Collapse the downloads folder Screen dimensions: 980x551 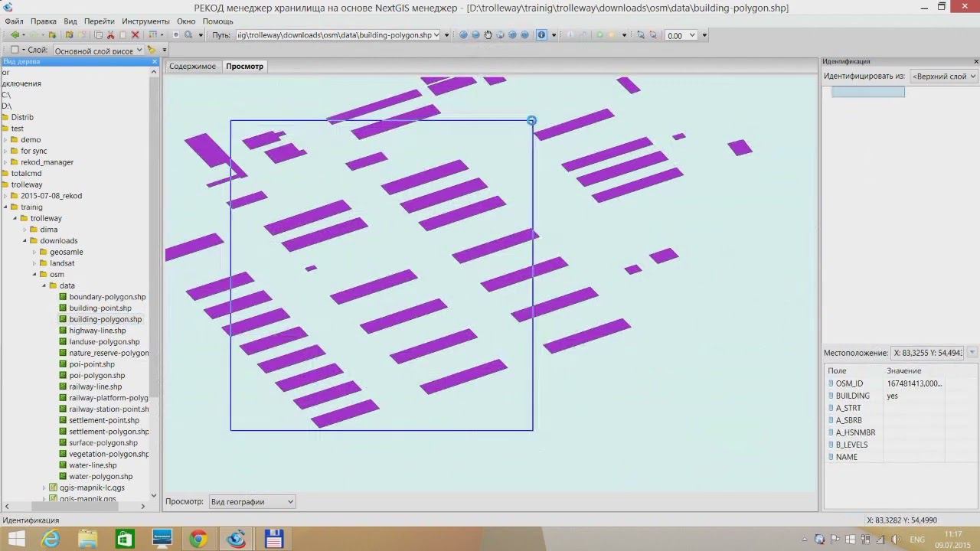click(24, 241)
